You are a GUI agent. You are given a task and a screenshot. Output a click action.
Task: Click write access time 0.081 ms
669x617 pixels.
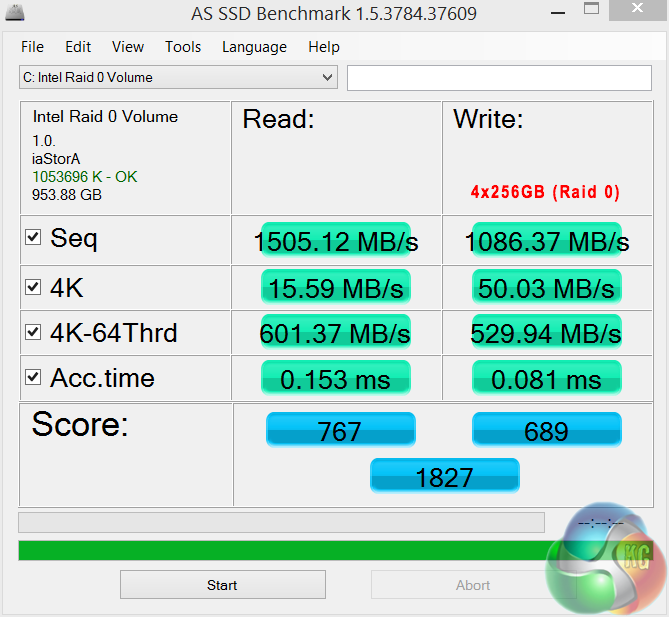tap(547, 378)
